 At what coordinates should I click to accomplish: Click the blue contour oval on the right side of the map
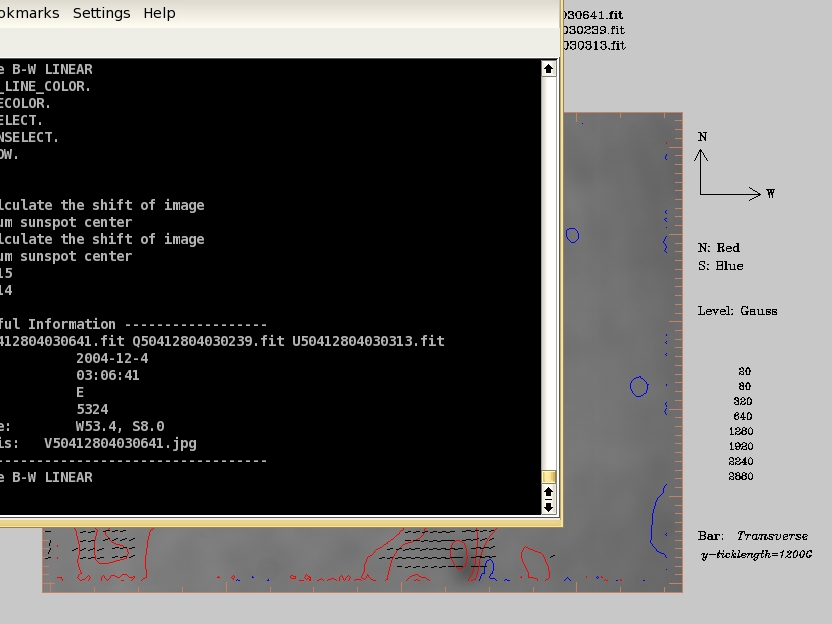click(x=639, y=386)
